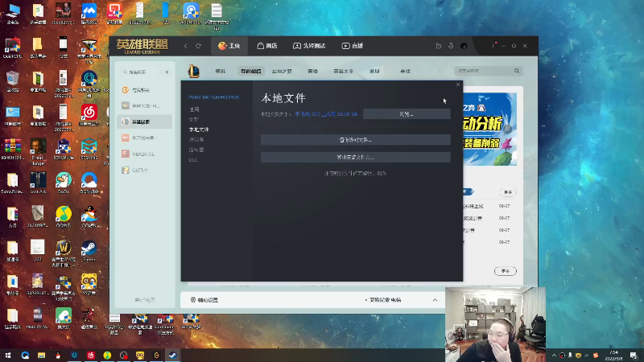Select 本地文件 in properties side menu

[199, 130]
